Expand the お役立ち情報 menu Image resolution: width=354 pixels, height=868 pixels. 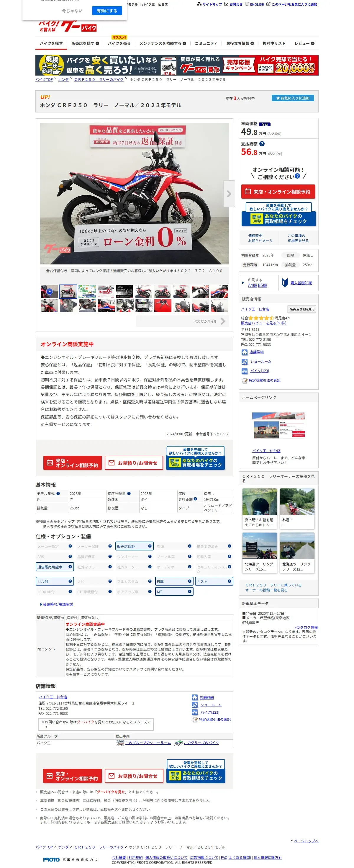click(x=240, y=43)
